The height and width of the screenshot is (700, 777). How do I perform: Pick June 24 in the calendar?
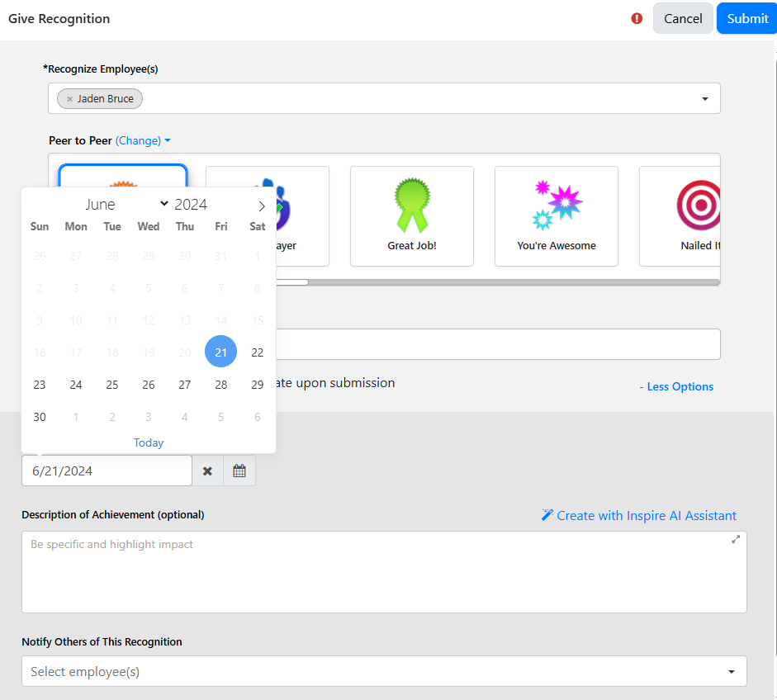pyautogui.click(x=76, y=385)
